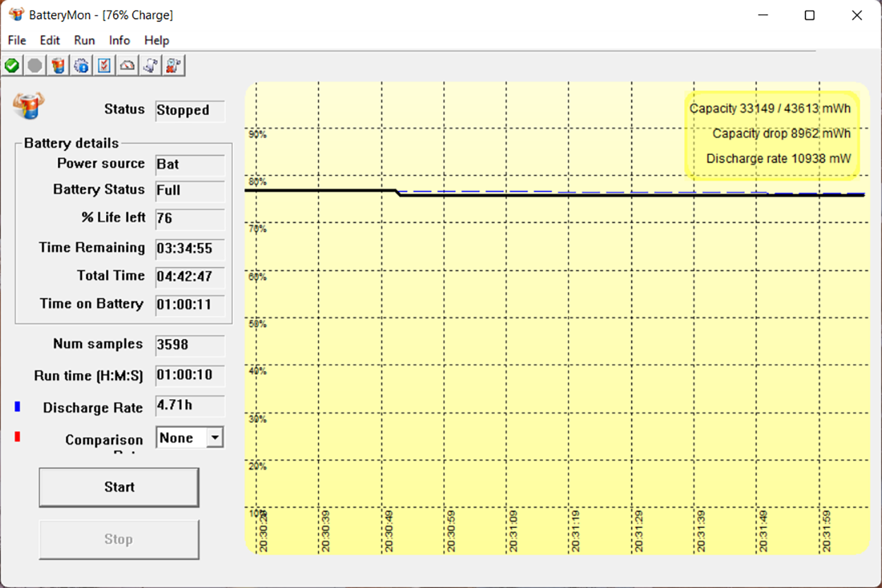Click the scroll with red X icon
The image size is (882, 588).
[174, 66]
